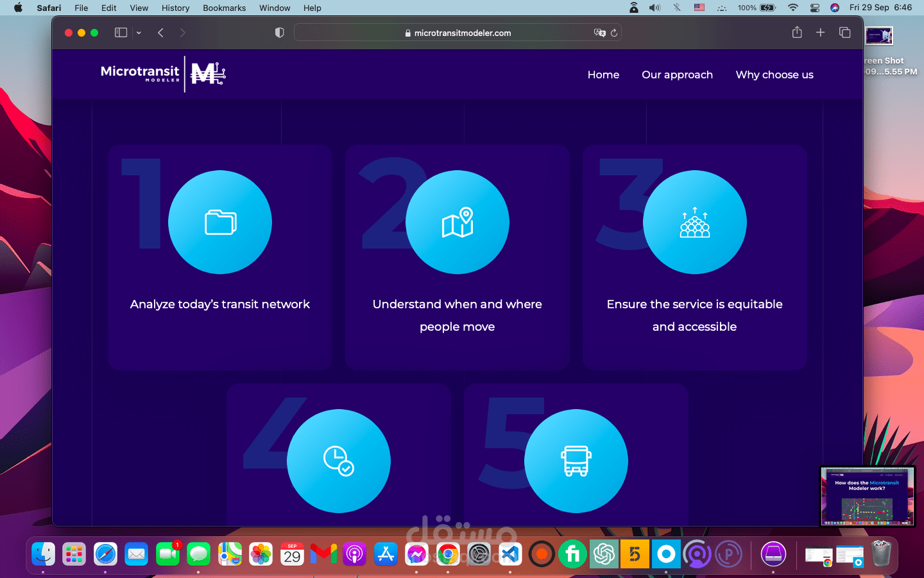This screenshot has height=578, width=924.
Task: Open Finder from the Dock
Action: (43, 554)
